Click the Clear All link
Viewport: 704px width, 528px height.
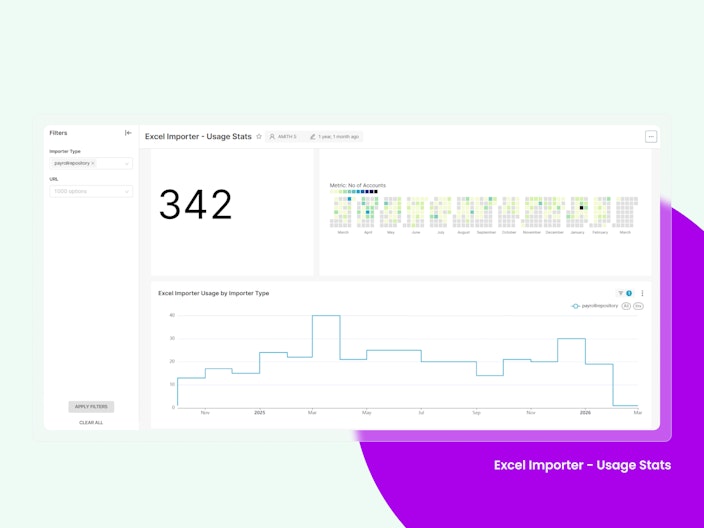(x=91, y=422)
